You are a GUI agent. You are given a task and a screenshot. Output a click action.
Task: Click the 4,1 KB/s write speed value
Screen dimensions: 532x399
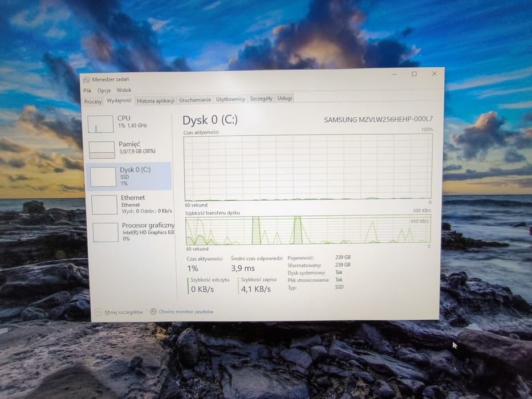(x=256, y=290)
